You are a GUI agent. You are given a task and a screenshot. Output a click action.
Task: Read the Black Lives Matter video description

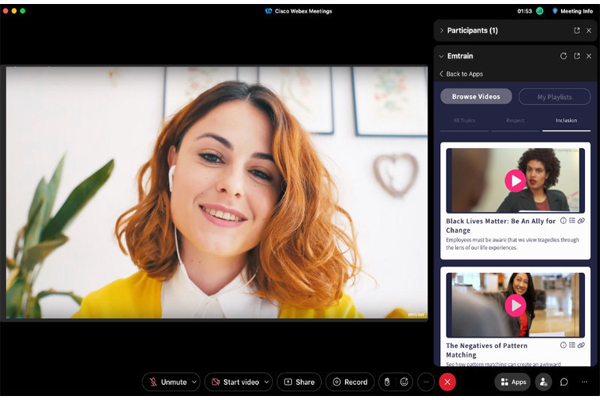(512, 244)
